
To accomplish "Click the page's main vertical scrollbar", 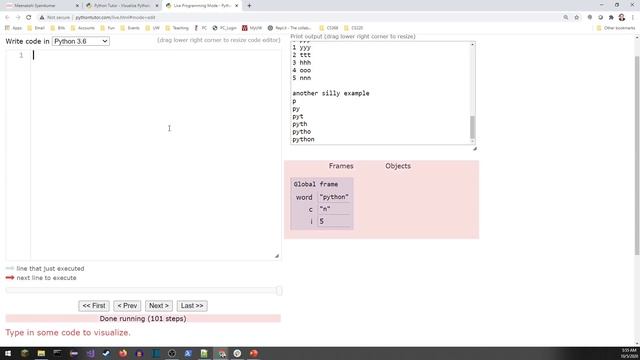I will (x=637, y=155).
